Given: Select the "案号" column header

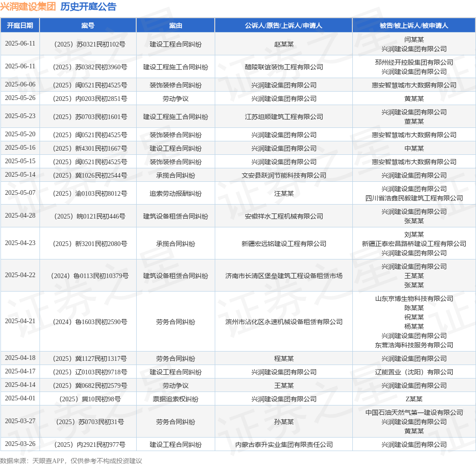Looking at the screenshot, I should pos(88,26).
